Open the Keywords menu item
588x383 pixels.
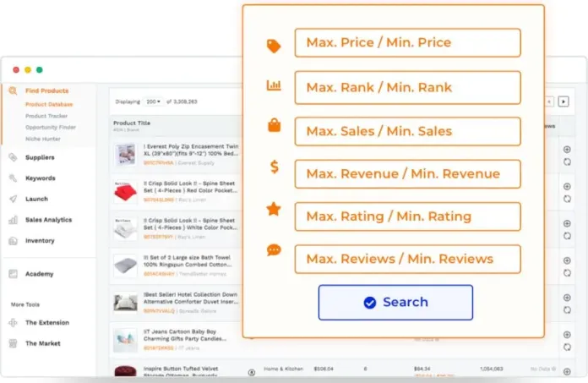click(x=40, y=178)
